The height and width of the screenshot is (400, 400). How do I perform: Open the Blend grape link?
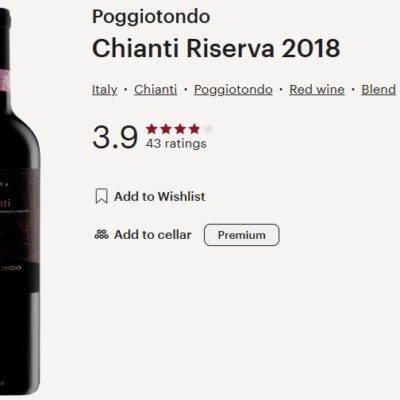[379, 89]
